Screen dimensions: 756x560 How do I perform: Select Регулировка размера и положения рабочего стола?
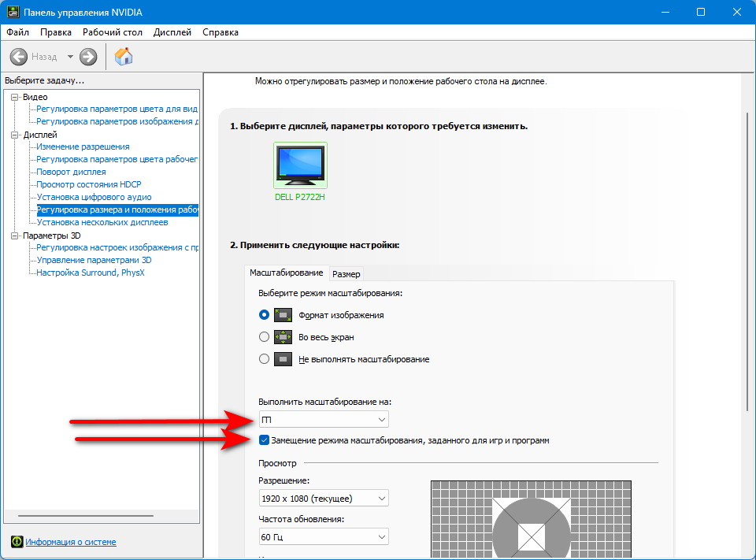click(117, 210)
